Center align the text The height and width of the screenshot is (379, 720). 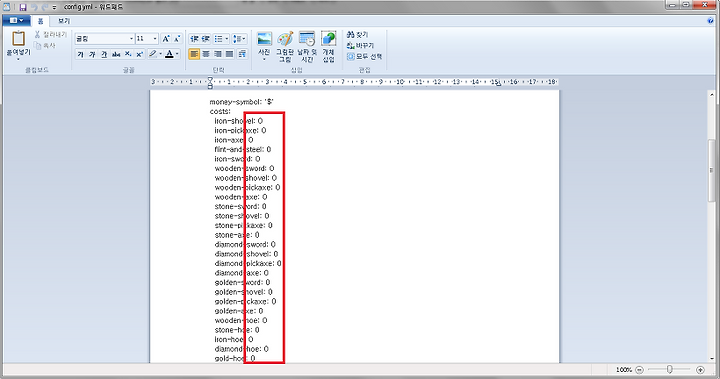click(206, 54)
